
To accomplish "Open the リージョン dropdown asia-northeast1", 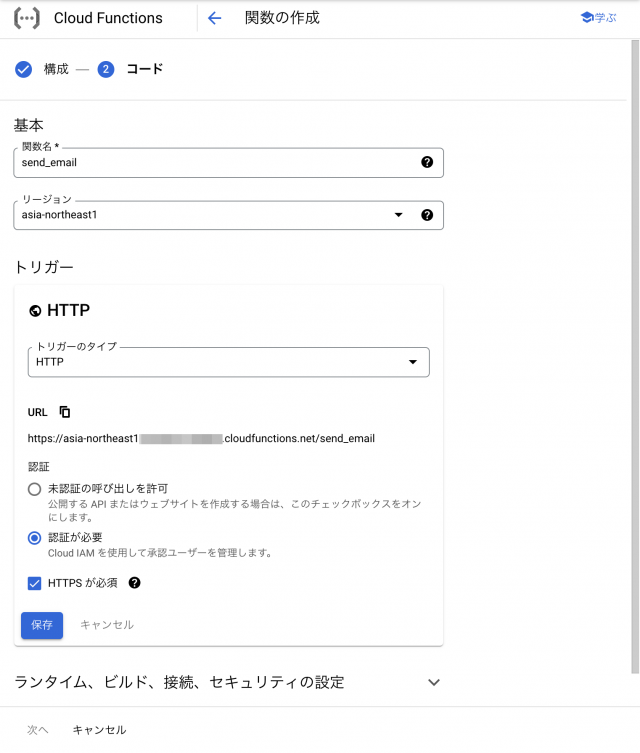I will (x=229, y=215).
